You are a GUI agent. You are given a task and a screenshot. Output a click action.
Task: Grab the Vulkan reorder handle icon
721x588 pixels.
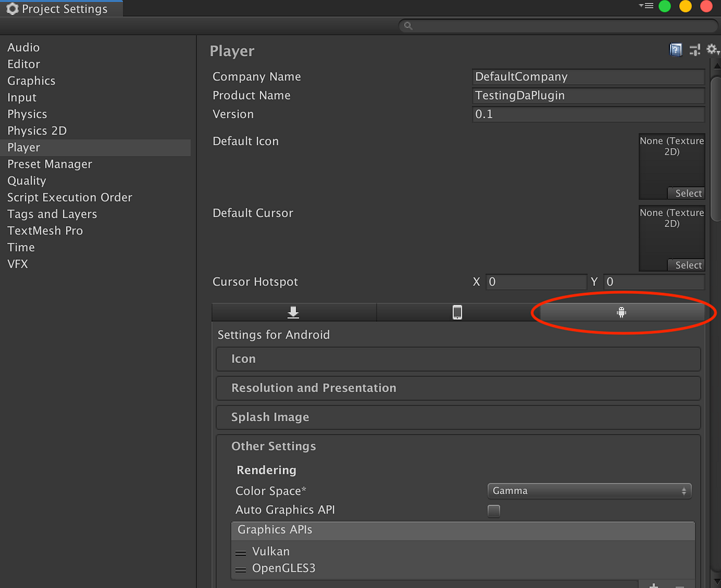coord(240,551)
